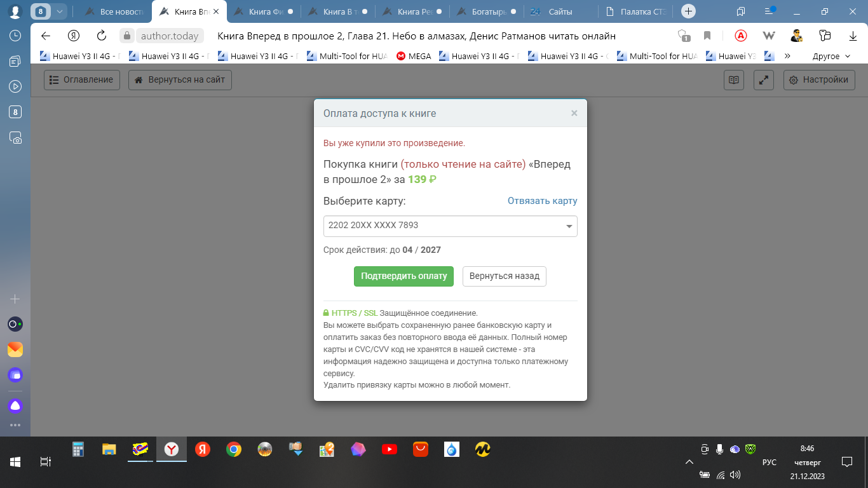The height and width of the screenshot is (488, 868).
Task: Open the 'Оглавление' table of contents
Action: pyautogui.click(x=82, y=80)
